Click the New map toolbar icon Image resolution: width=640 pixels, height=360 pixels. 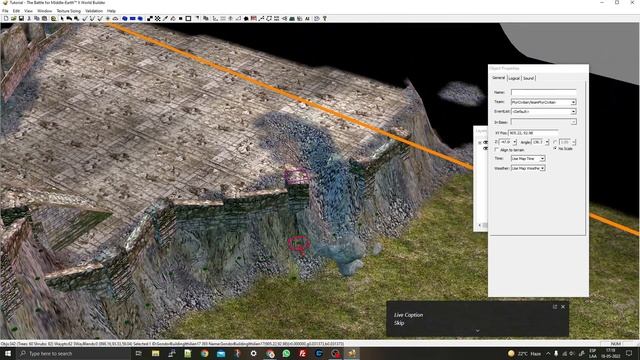[x=6, y=18]
